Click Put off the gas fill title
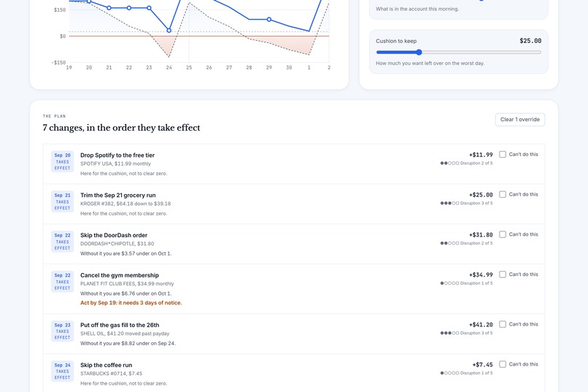The image size is (588, 392). tap(120, 326)
